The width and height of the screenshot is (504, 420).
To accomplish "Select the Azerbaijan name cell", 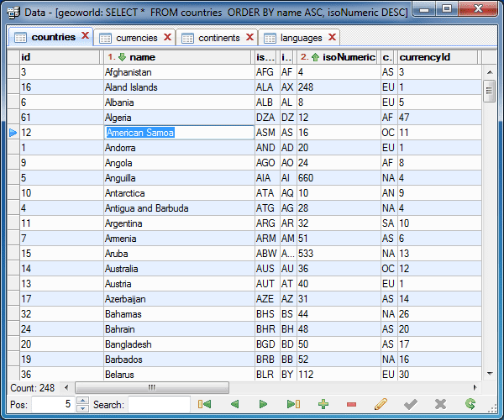I will pyautogui.click(x=179, y=298).
